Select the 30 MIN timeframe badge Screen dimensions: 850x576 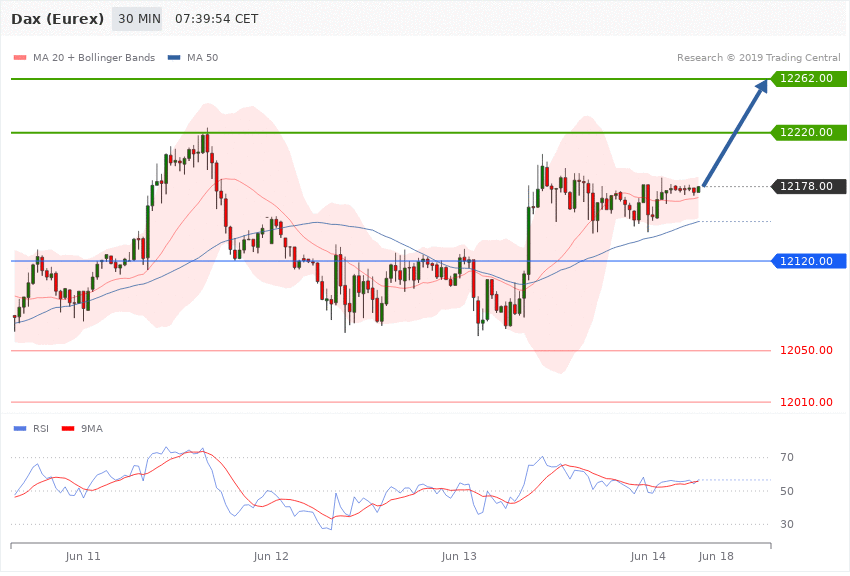tap(137, 19)
